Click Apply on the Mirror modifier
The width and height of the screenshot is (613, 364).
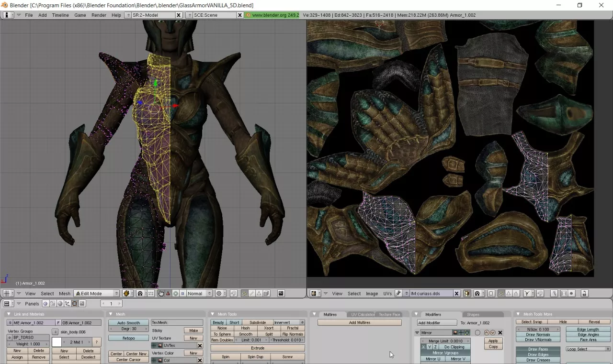click(x=493, y=341)
